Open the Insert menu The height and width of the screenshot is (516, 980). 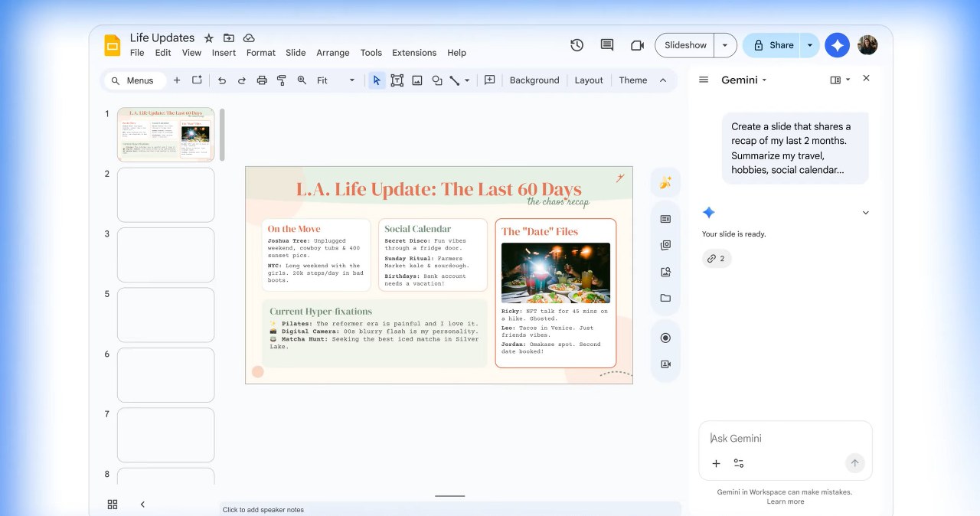(x=223, y=53)
